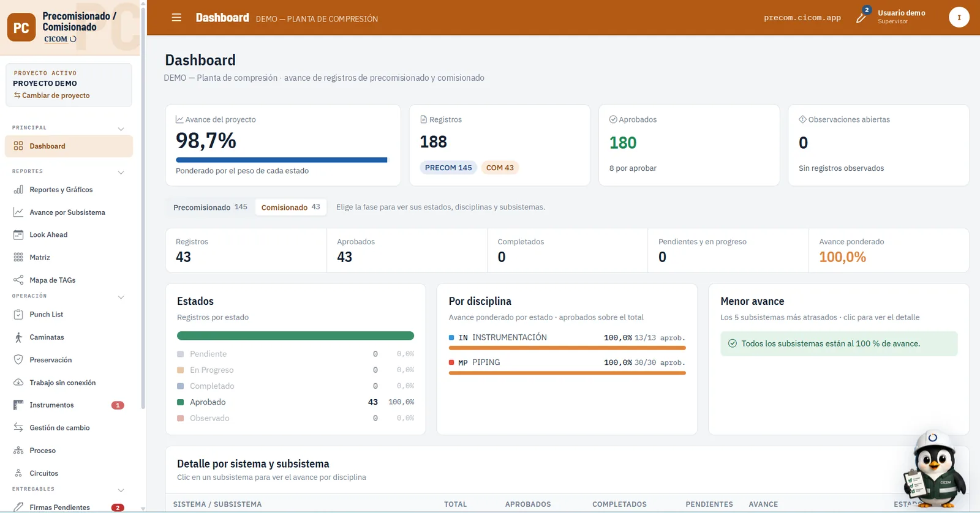The image size is (980, 513).
Task: Click the '8 por aprobar' text
Action: tap(633, 168)
